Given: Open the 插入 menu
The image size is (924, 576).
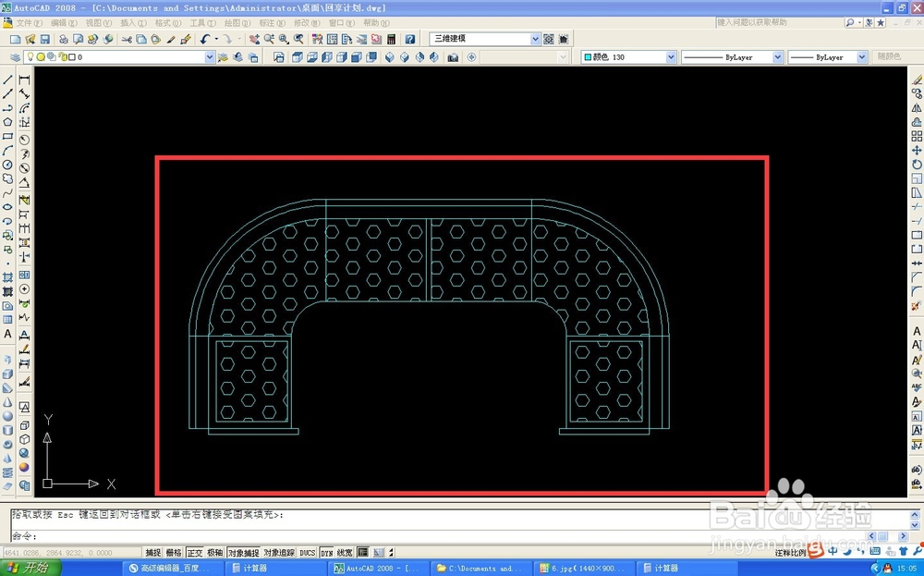Looking at the screenshot, I should [x=133, y=22].
